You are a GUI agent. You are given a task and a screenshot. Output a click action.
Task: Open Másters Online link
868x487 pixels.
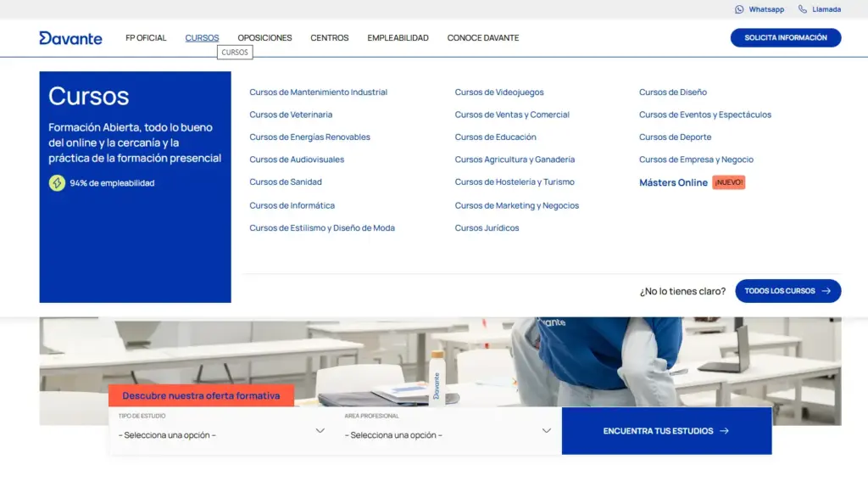(x=673, y=182)
